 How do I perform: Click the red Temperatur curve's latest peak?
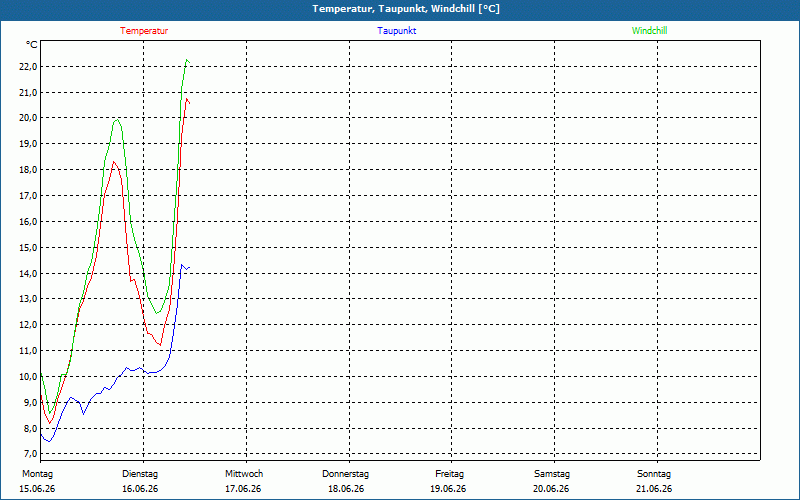pos(187,99)
